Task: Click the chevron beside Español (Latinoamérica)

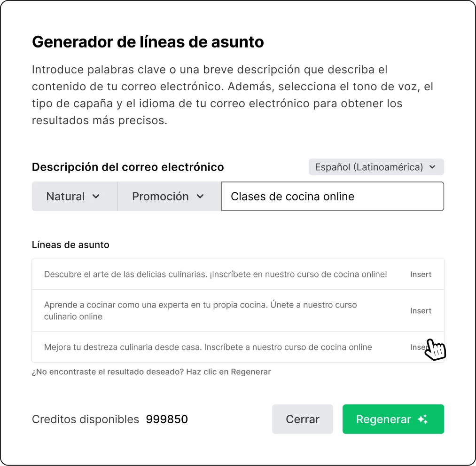Action: (432, 167)
